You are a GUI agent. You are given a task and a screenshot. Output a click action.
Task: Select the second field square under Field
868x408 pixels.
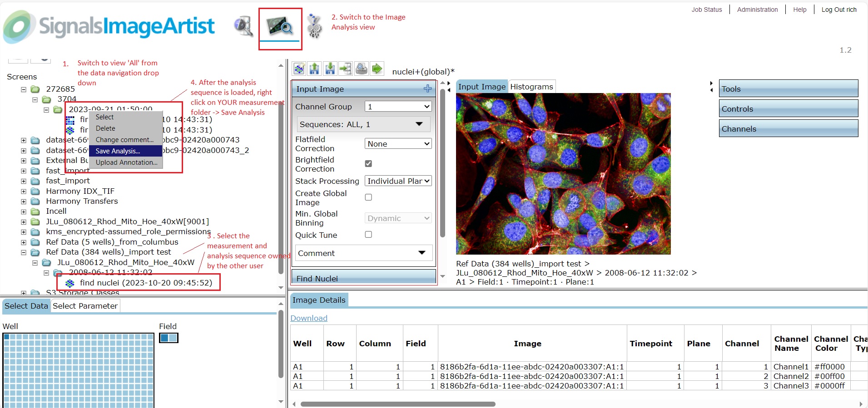[173, 338]
